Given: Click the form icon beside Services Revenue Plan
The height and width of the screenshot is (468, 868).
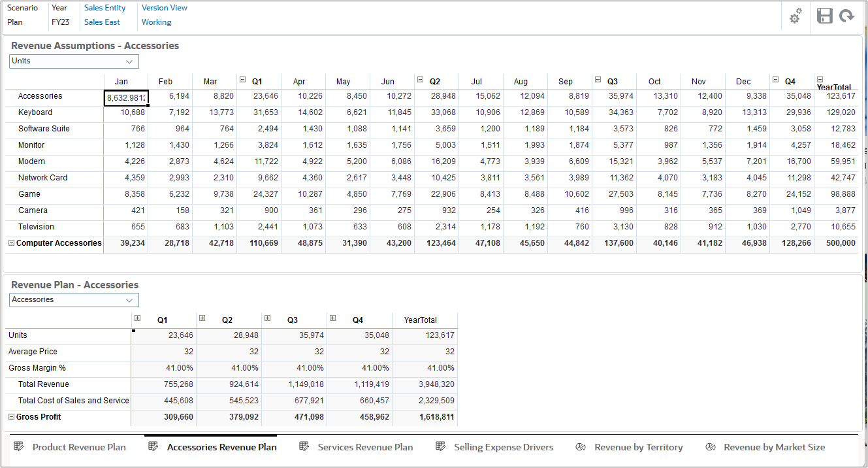Looking at the screenshot, I should tap(304, 447).
